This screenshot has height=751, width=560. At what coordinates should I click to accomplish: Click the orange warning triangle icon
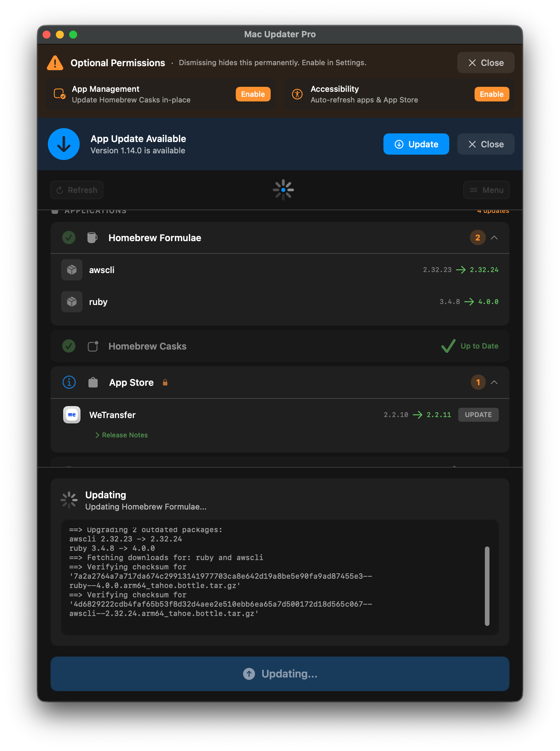pos(55,63)
